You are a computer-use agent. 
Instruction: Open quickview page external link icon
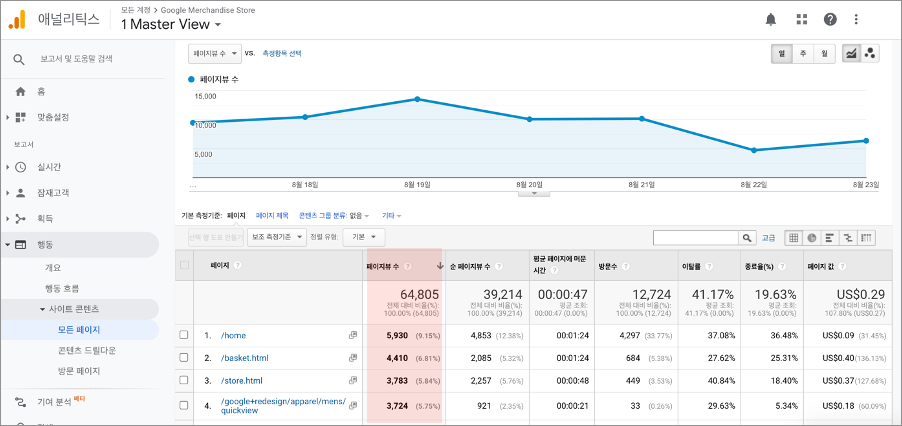353,405
